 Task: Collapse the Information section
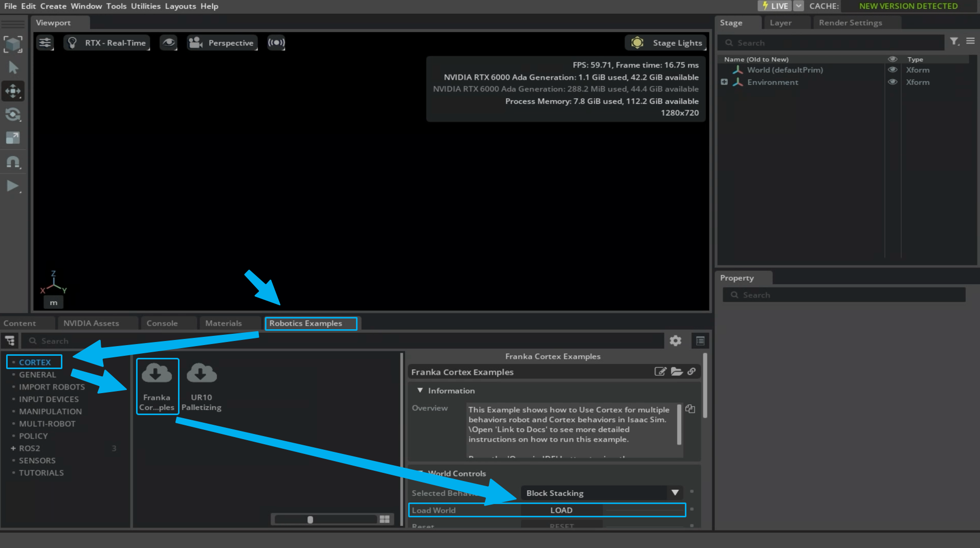(420, 390)
